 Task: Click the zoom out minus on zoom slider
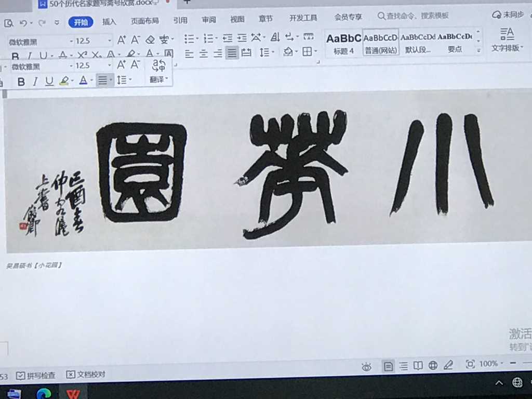pyautogui.click(x=513, y=363)
